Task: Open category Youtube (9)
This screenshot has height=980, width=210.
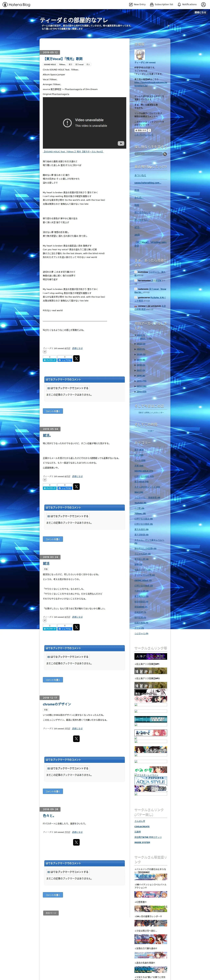Action: click(140, 503)
